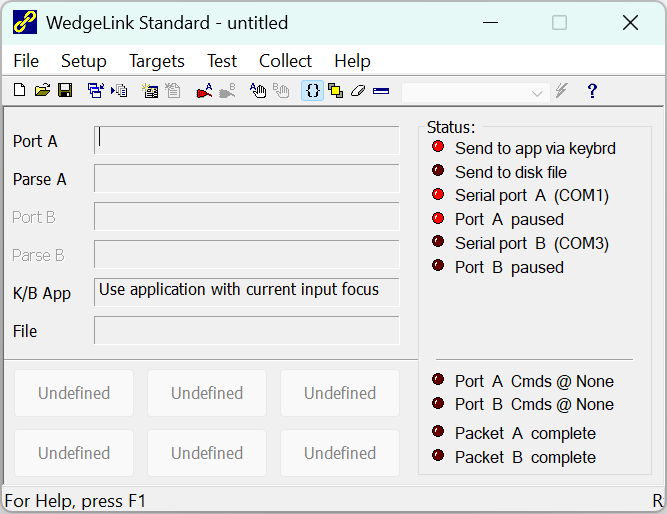667x514 pixels.
Task: Click the Save floppy disk icon
Action: [x=65, y=91]
